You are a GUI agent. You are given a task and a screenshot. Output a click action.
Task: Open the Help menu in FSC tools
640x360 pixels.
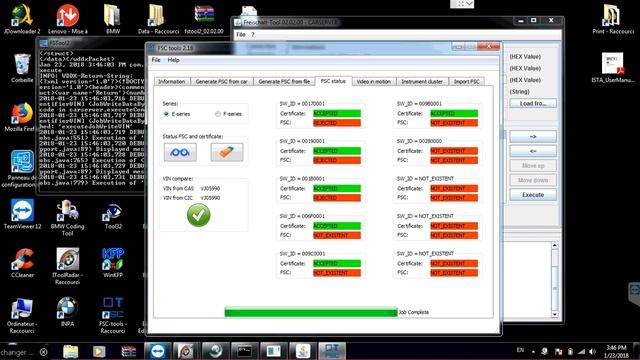(173, 60)
